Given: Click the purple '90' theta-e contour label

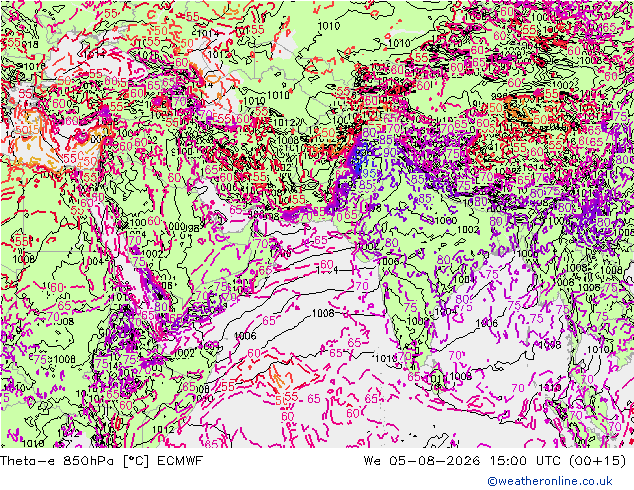Looking at the screenshot, I should 389,152.
